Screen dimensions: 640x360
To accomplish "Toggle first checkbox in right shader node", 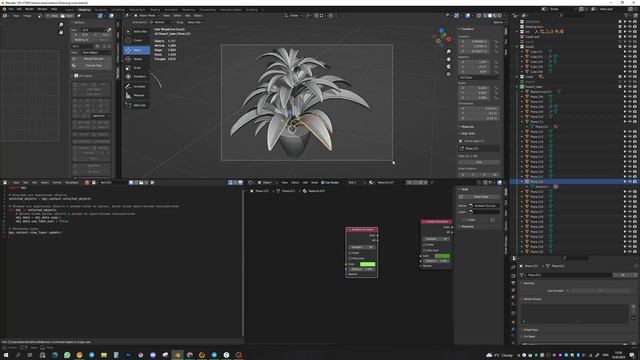I will [x=425, y=244].
